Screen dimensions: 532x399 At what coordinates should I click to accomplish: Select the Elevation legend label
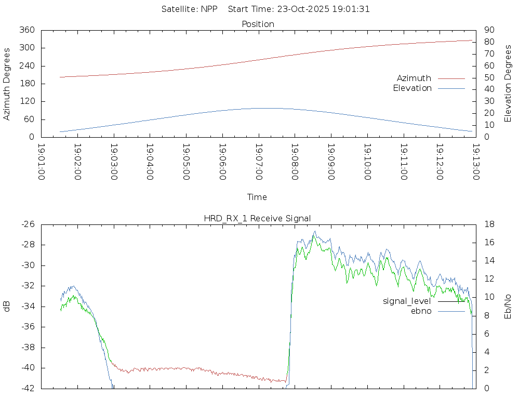pos(412,88)
